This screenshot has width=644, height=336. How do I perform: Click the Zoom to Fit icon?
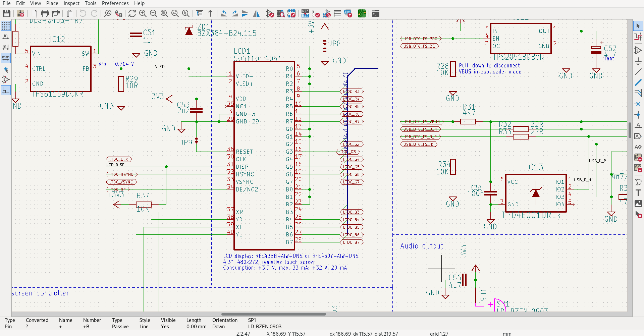pos(164,13)
